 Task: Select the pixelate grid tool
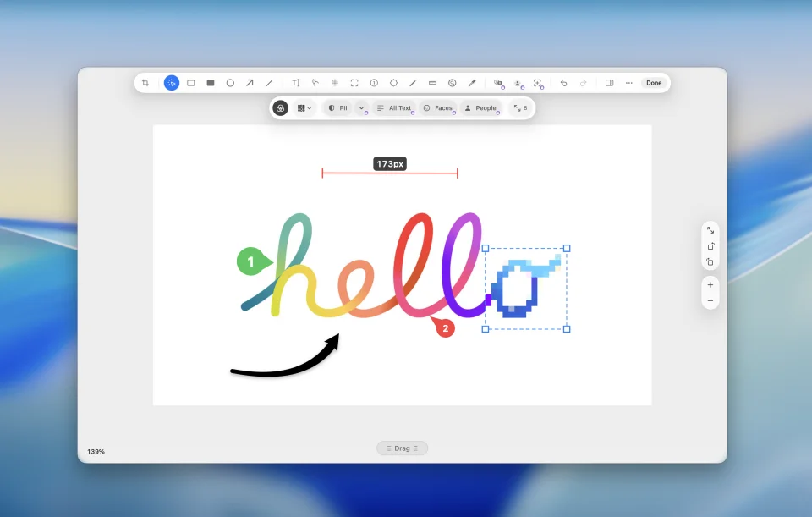(335, 83)
